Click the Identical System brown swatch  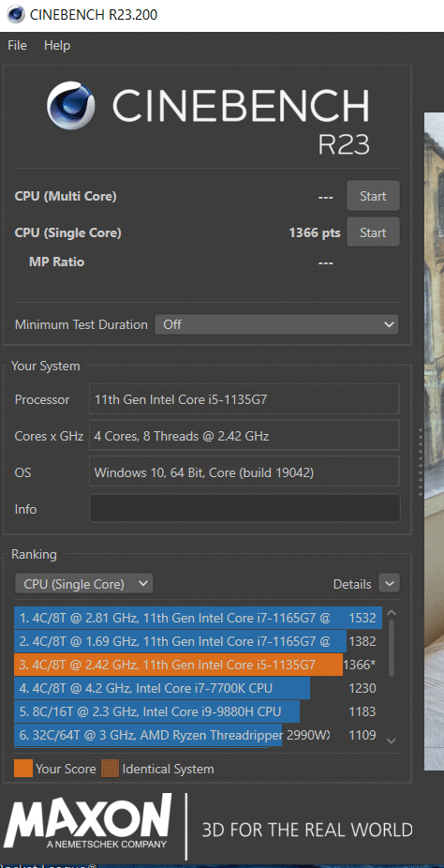[110, 769]
